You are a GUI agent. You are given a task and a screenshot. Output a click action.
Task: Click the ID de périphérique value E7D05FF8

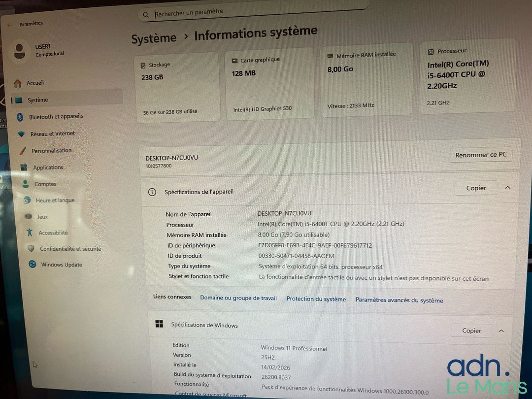pyautogui.click(x=315, y=245)
